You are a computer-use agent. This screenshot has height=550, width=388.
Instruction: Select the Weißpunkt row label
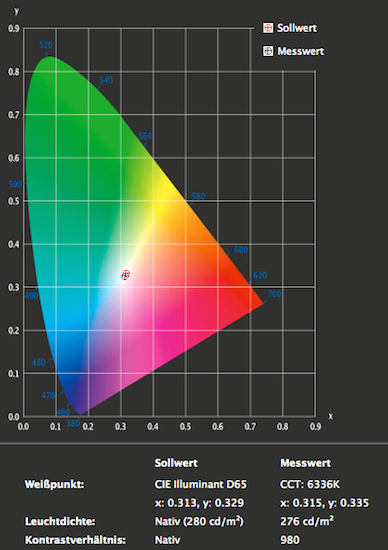click(x=54, y=484)
